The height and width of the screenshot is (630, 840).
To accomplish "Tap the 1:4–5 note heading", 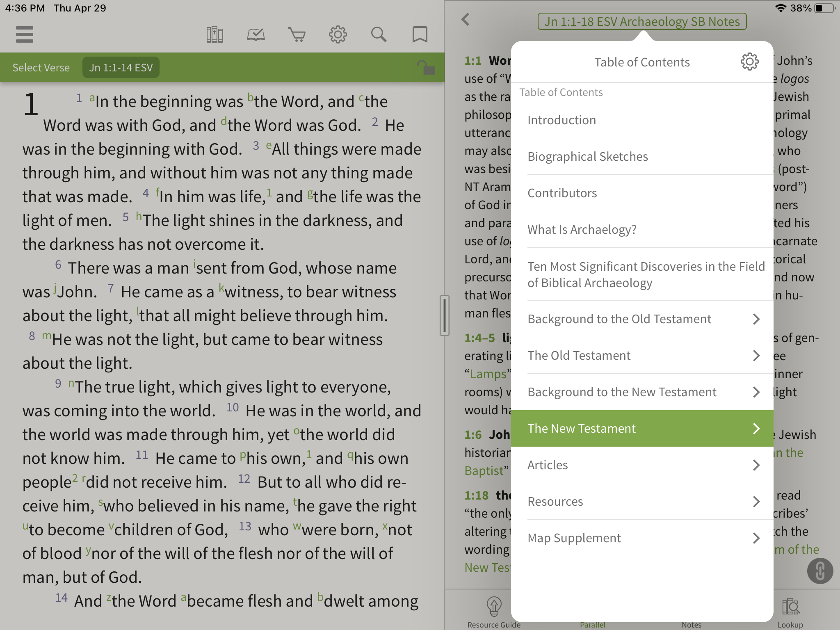I will pos(479,338).
